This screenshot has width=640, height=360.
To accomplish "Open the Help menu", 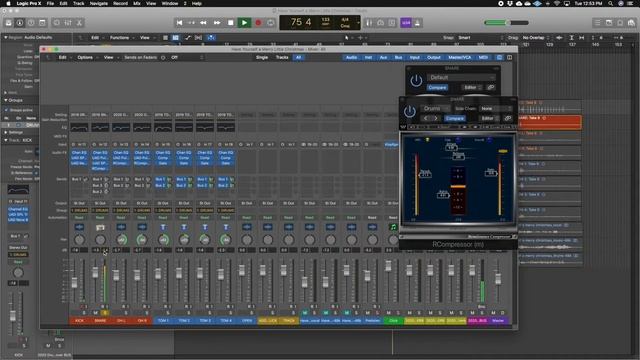I will 197,3.
